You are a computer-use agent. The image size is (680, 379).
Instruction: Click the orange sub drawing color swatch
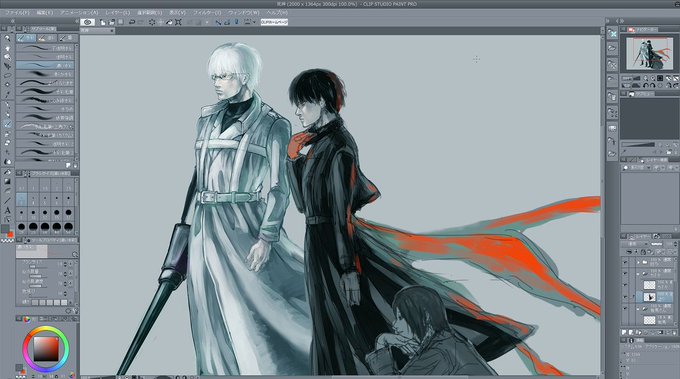(11, 235)
